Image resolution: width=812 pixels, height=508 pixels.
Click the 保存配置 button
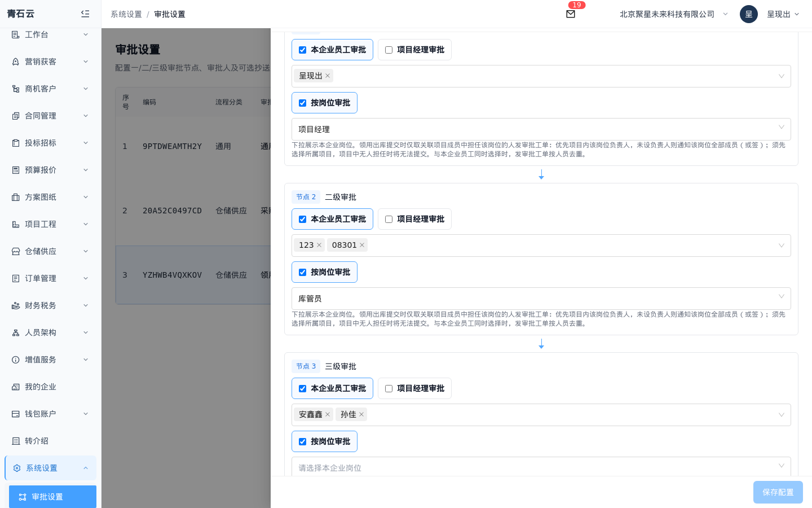[x=778, y=492]
